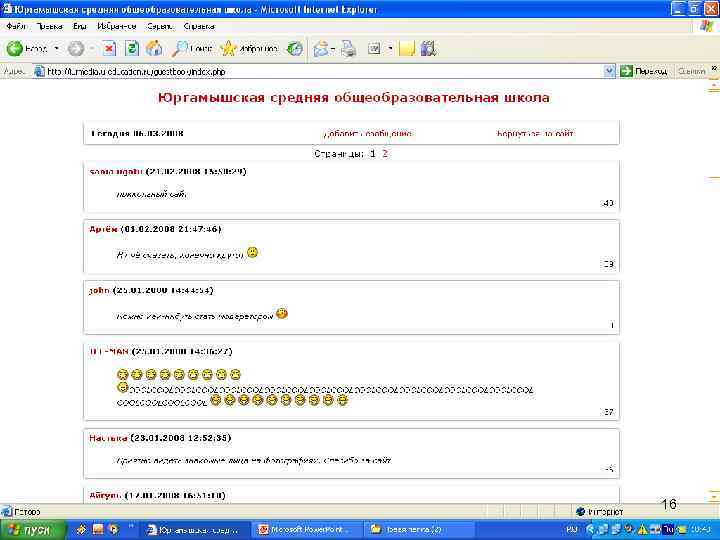Open the author link of the 21.02.2008 post

(116, 171)
